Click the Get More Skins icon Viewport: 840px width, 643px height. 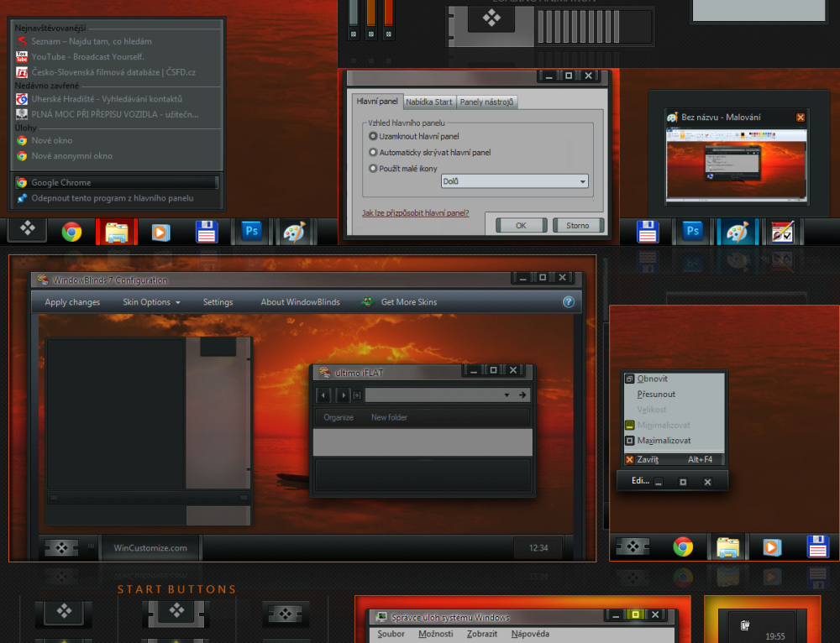(367, 301)
